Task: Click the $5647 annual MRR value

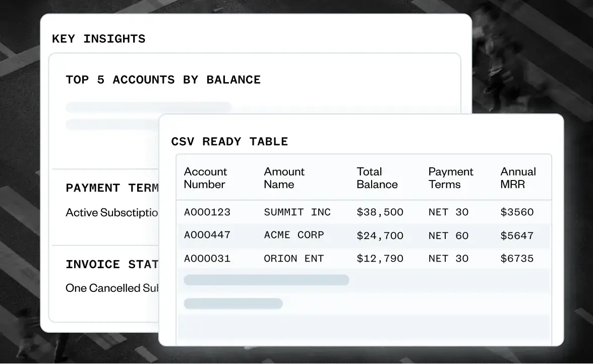Action: (516, 235)
